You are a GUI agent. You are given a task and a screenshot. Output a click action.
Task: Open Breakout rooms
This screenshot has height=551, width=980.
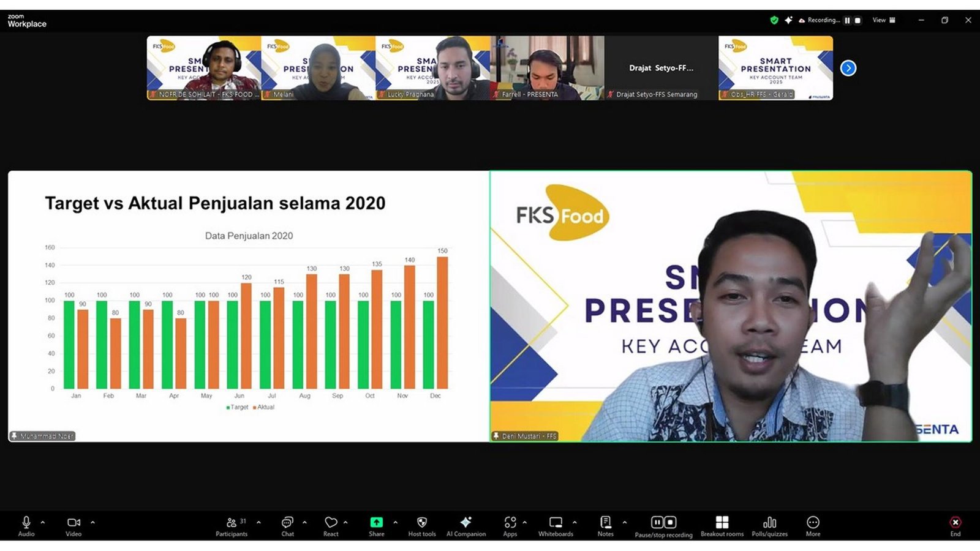click(722, 525)
